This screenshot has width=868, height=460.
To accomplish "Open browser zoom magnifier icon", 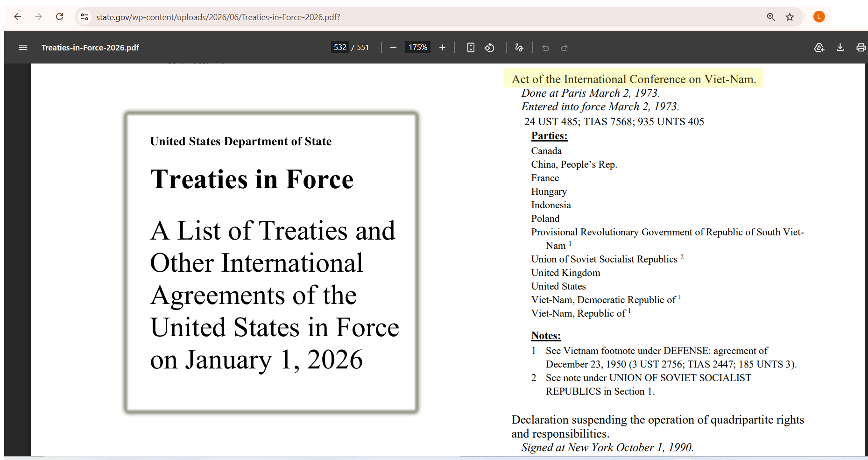I will click(x=771, y=17).
